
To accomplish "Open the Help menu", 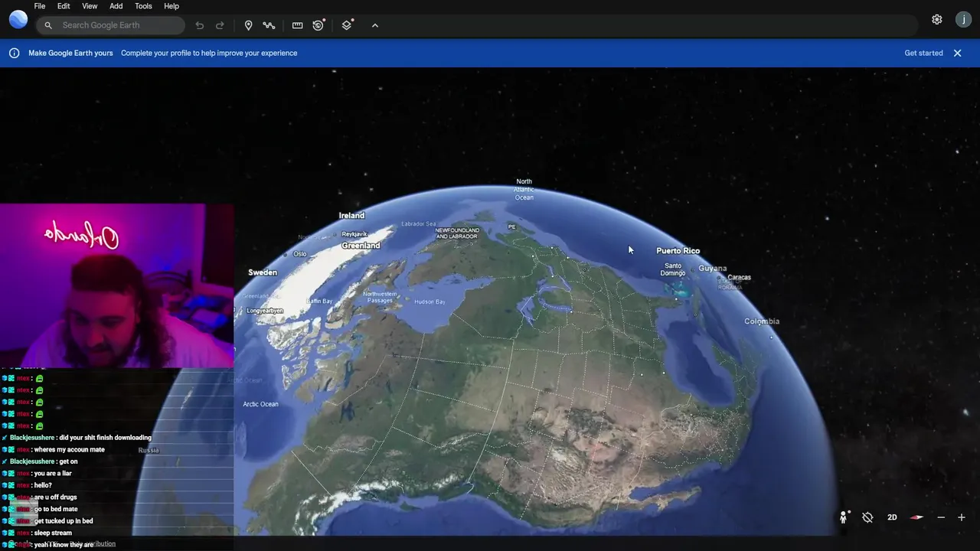I will 171,6.
